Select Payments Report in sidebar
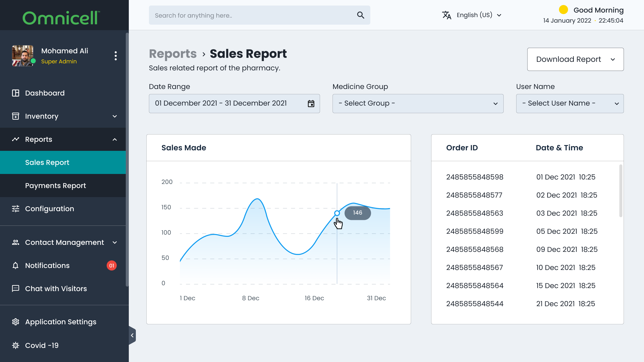 click(63, 186)
